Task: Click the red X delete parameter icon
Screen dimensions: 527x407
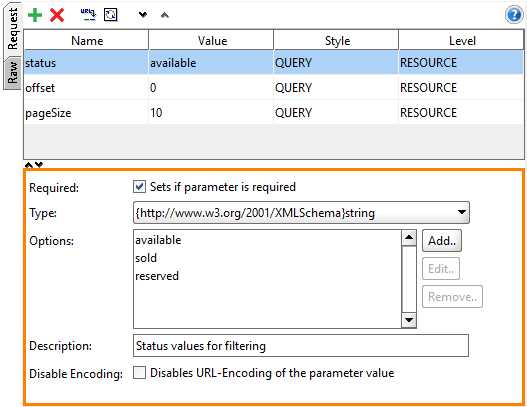Action: (57, 15)
